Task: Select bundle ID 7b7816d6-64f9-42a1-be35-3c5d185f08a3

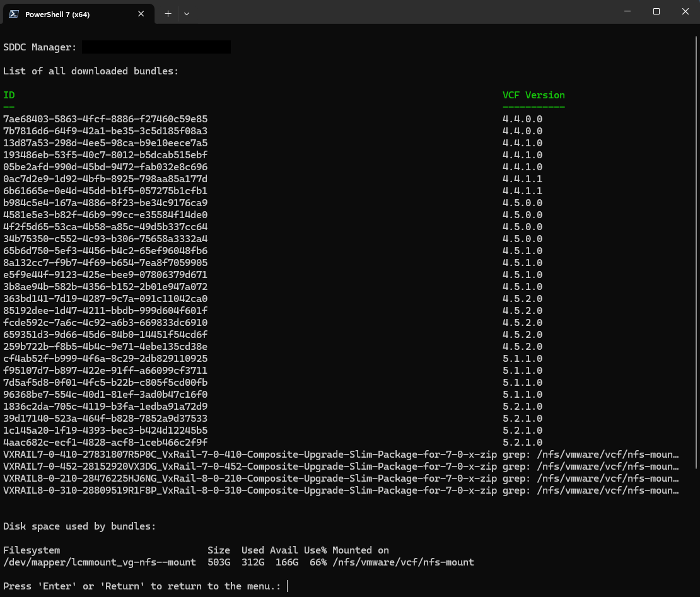Action: [x=105, y=131]
